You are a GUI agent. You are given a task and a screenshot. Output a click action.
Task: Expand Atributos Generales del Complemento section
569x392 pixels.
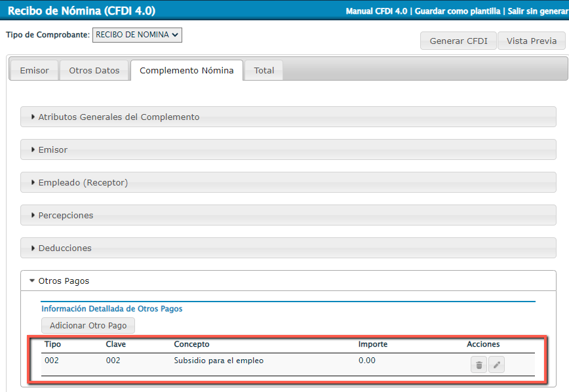pyautogui.click(x=119, y=117)
